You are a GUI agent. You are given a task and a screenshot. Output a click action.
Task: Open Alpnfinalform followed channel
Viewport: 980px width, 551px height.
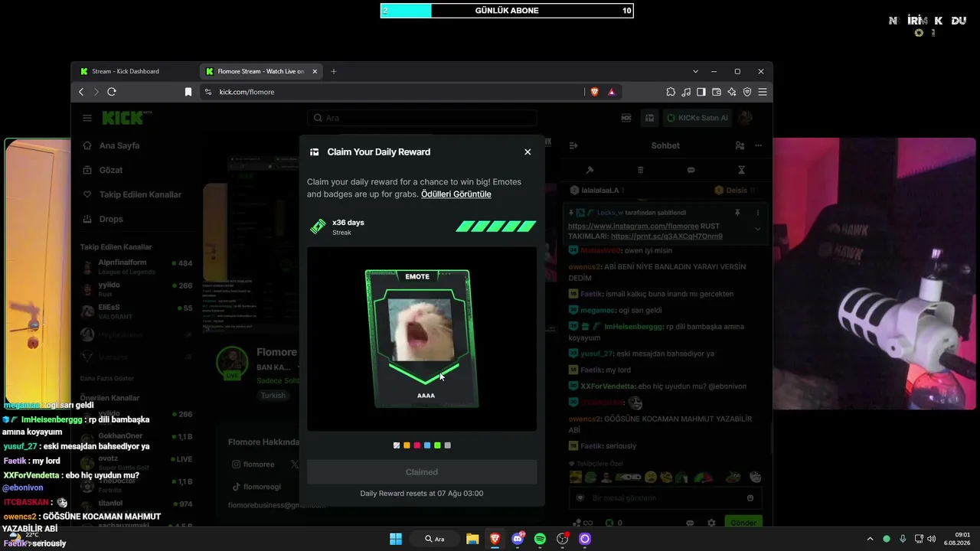[x=136, y=266]
